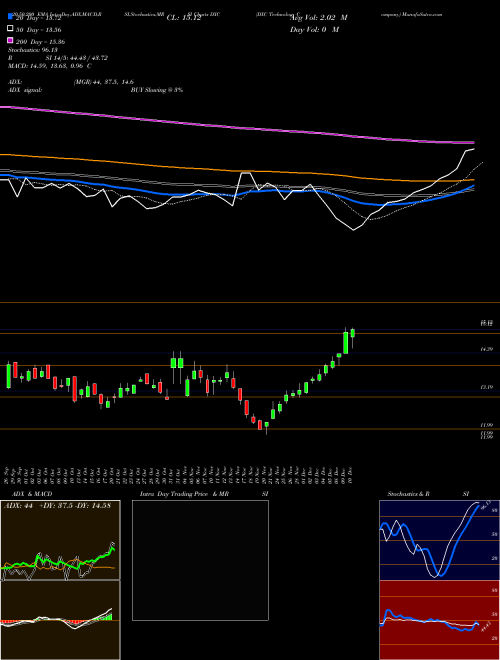500x660 pixels.
Task: Select the '50 Day - 13.36' label
Action: [38, 30]
